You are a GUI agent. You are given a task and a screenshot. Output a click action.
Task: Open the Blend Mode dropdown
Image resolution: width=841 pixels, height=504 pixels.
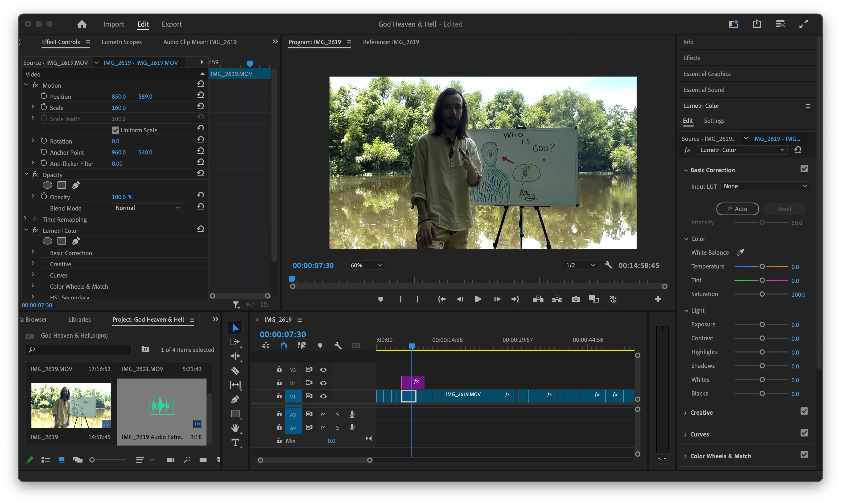point(147,208)
